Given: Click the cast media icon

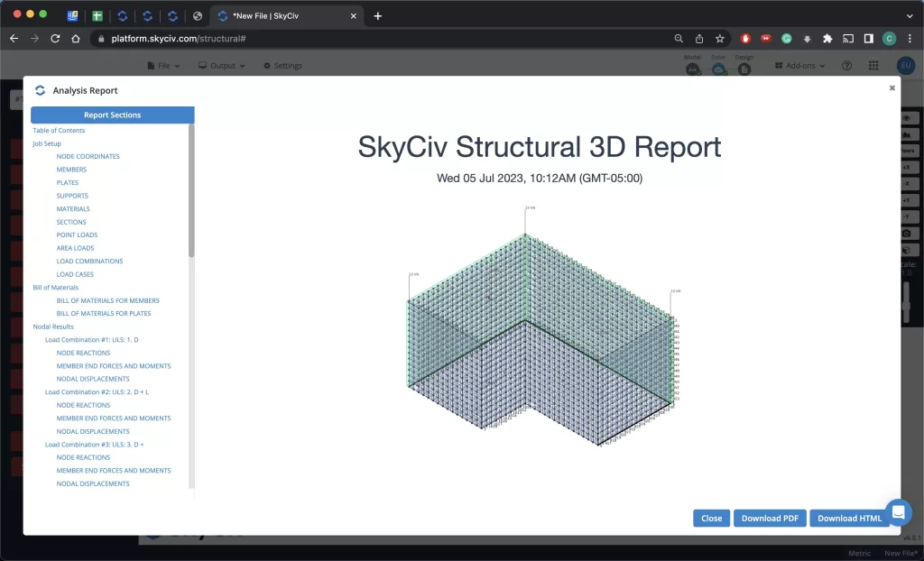Looking at the screenshot, I should click(848, 38).
